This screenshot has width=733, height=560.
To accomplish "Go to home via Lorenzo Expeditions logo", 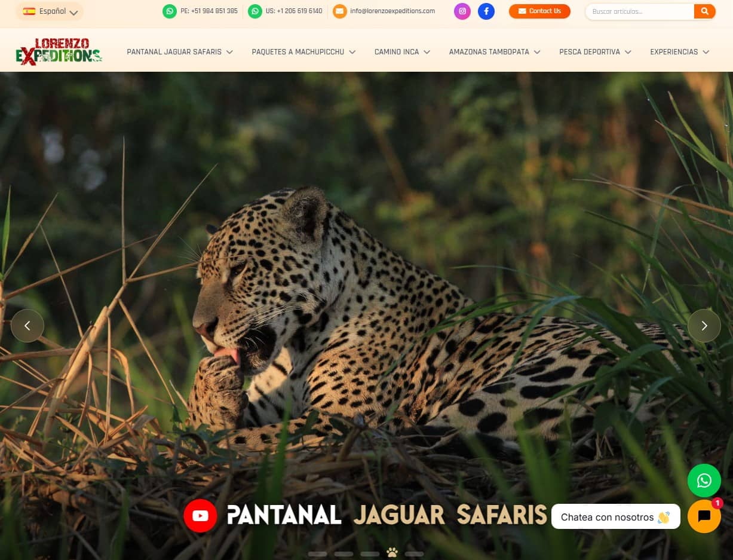I will [59, 52].
